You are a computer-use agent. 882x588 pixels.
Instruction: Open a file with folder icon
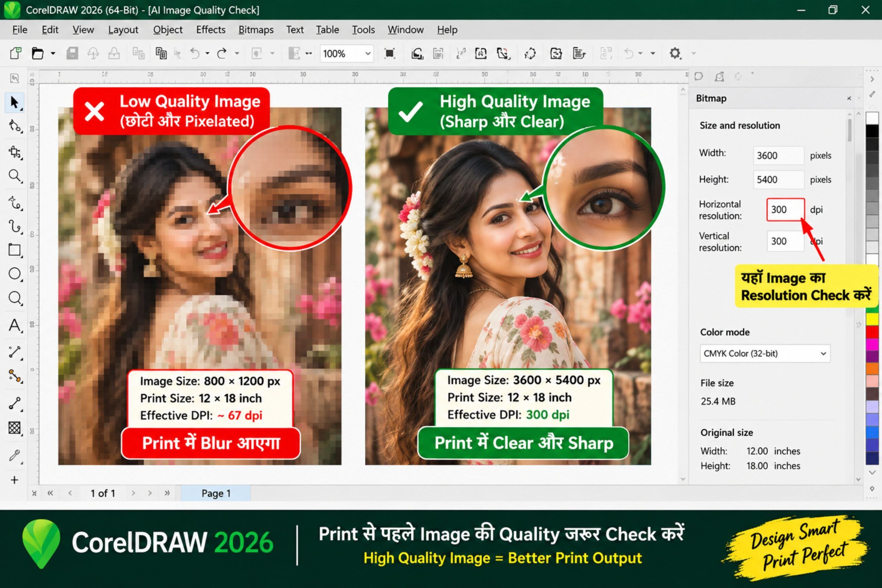38,53
